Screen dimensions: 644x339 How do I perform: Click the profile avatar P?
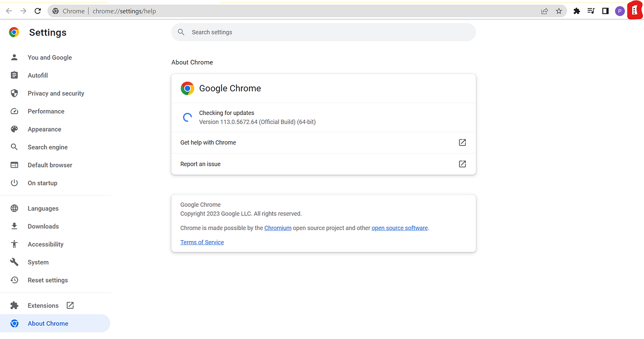pyautogui.click(x=620, y=10)
